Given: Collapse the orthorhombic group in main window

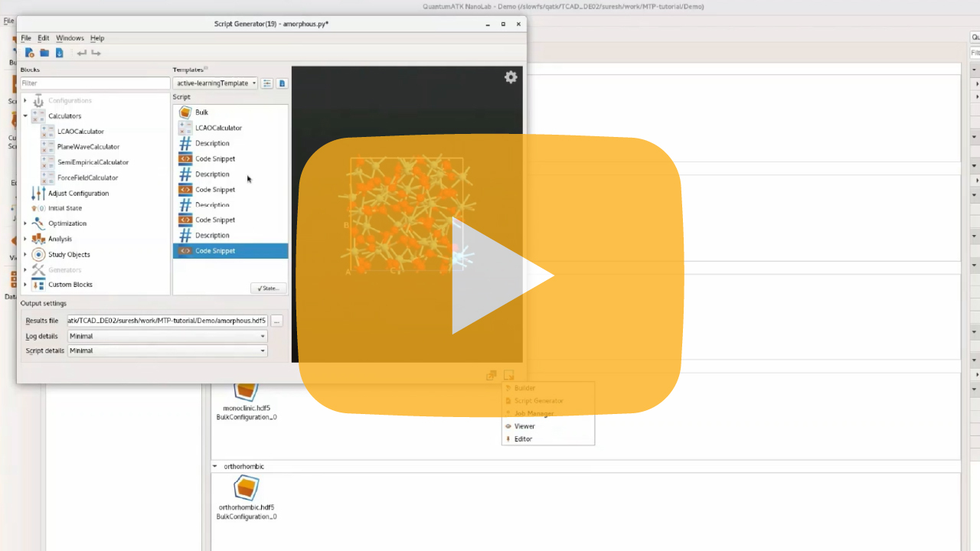Looking at the screenshot, I should coord(215,466).
